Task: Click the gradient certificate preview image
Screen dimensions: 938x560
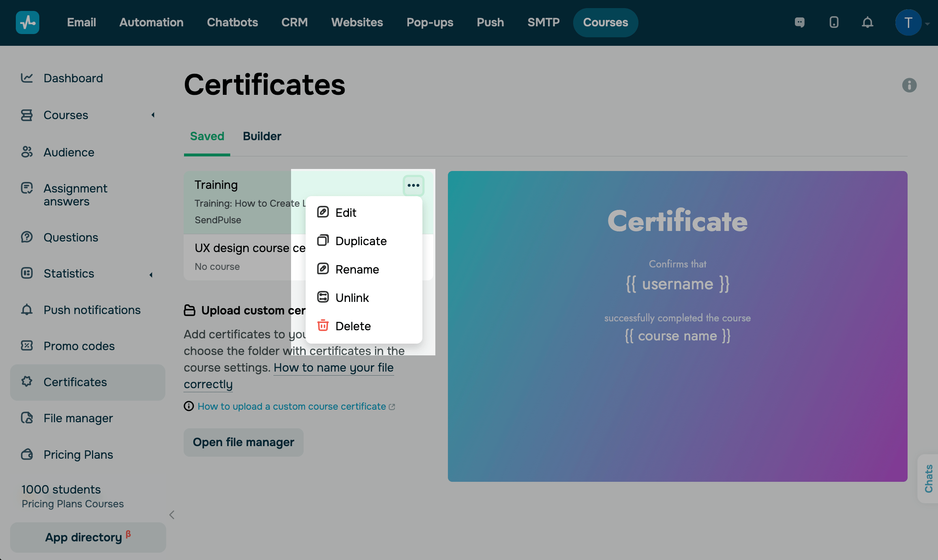Action: (x=677, y=326)
